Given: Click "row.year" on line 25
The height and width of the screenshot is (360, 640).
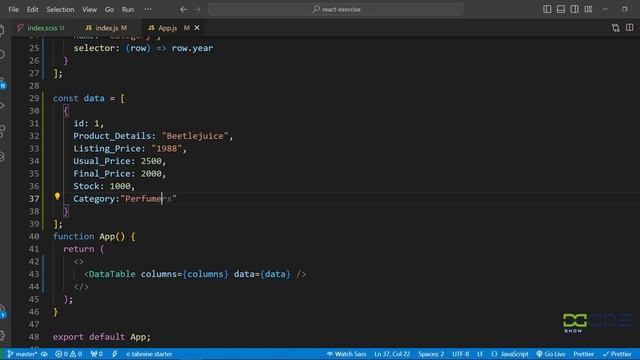Looking at the screenshot, I should click(x=192, y=48).
